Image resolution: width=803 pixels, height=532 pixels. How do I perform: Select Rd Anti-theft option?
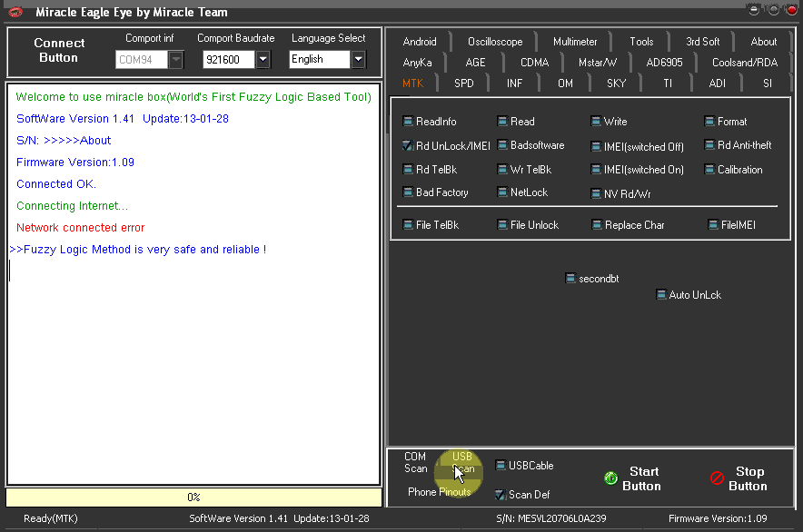(738, 145)
